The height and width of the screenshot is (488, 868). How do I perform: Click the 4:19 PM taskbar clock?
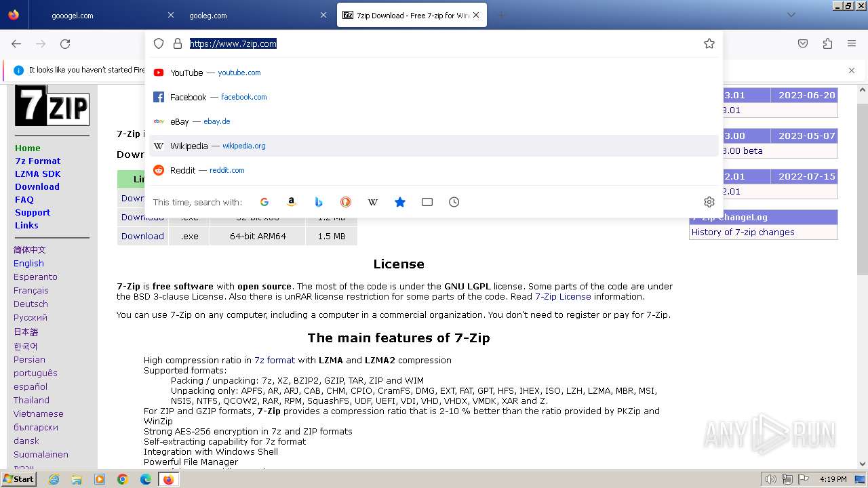coord(833,479)
